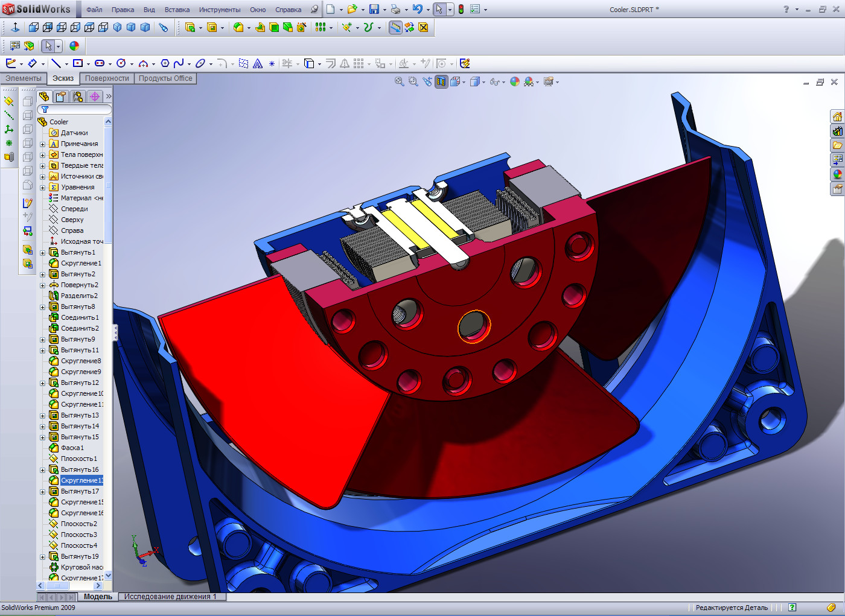
Task: Click the Normal To view icon
Action: click(15, 27)
